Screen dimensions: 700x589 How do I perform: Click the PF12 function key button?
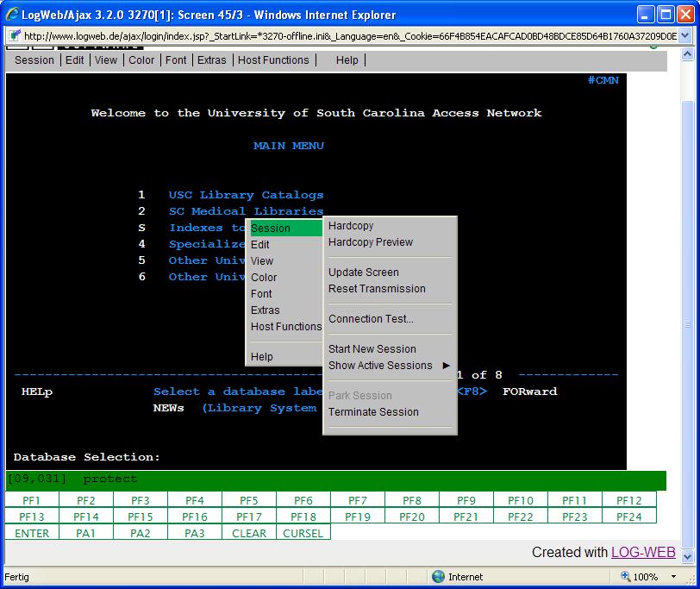[629, 500]
